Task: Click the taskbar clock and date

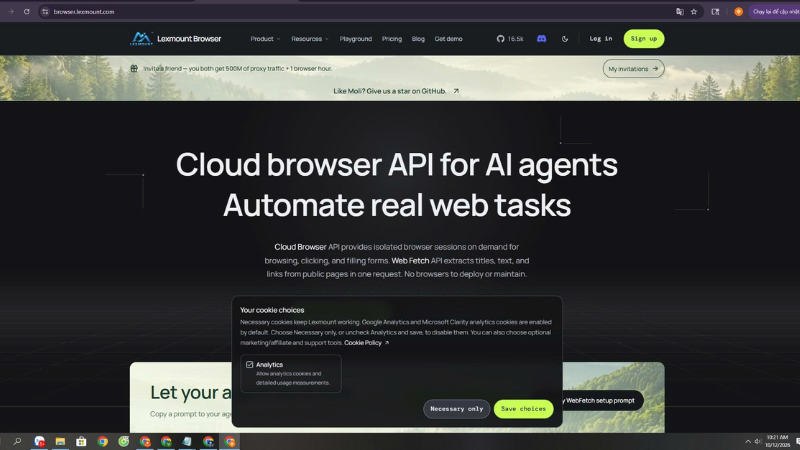Action: click(x=778, y=441)
